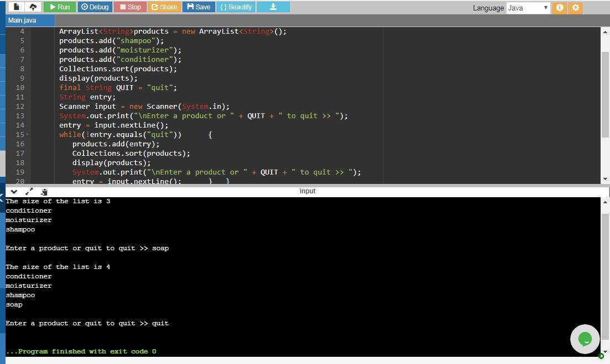Click 'products.add("shampoo");' on line 5
The image size is (610, 364).
point(111,41)
